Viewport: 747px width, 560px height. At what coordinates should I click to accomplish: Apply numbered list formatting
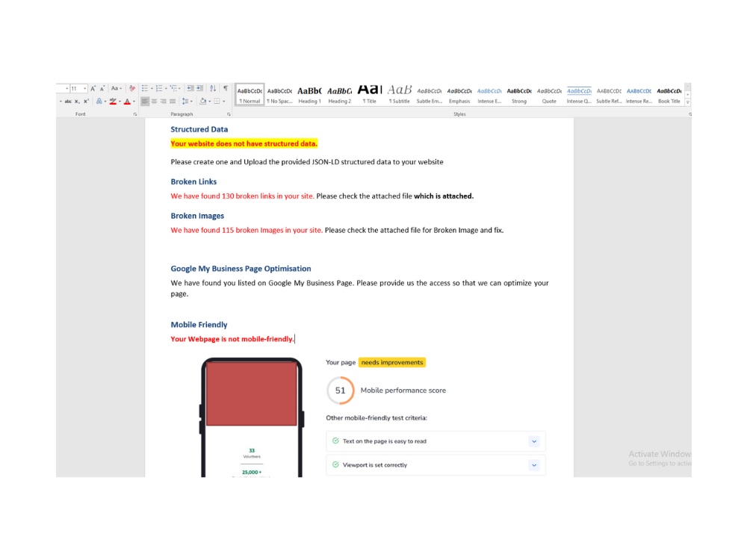point(159,89)
